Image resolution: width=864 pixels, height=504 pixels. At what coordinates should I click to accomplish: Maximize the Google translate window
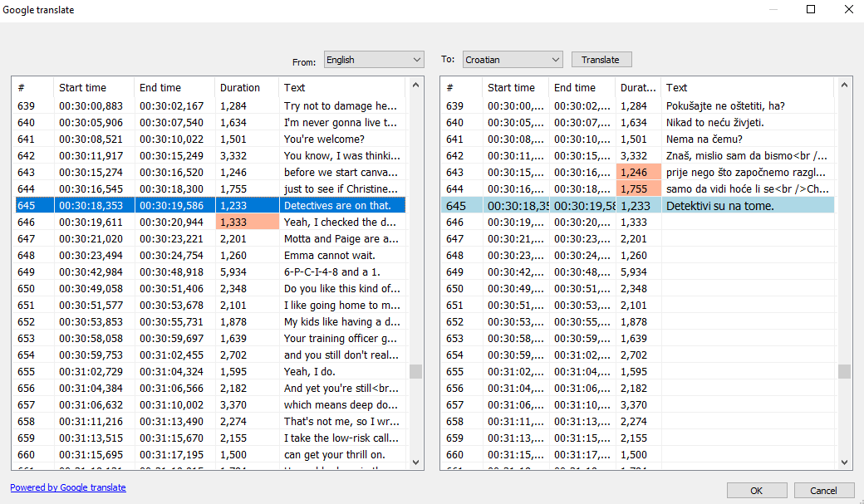click(x=810, y=9)
